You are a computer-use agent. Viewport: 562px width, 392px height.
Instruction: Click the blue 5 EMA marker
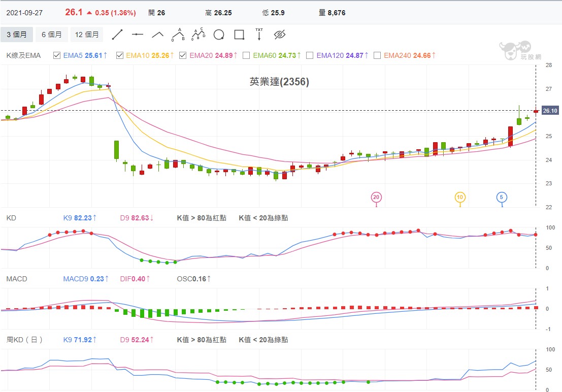pos(502,197)
